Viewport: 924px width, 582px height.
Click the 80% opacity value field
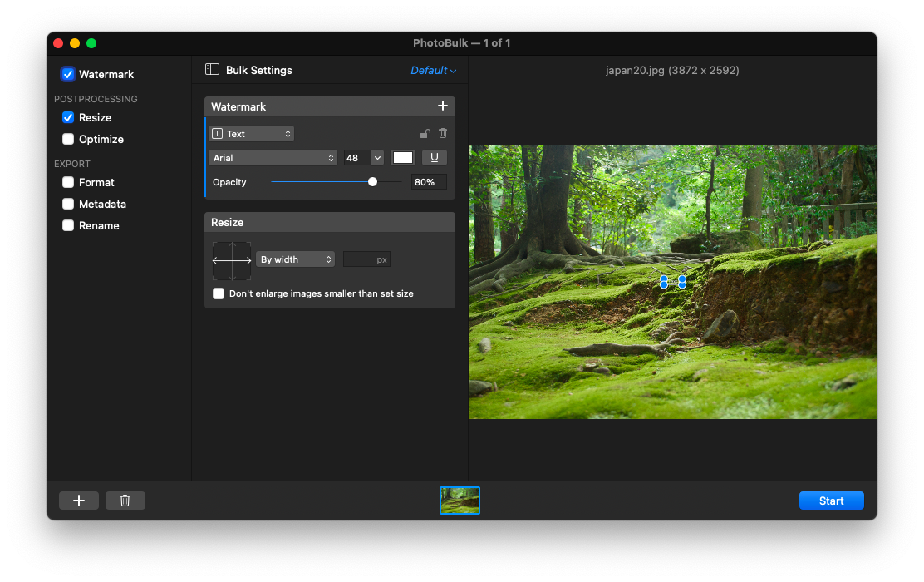point(429,182)
